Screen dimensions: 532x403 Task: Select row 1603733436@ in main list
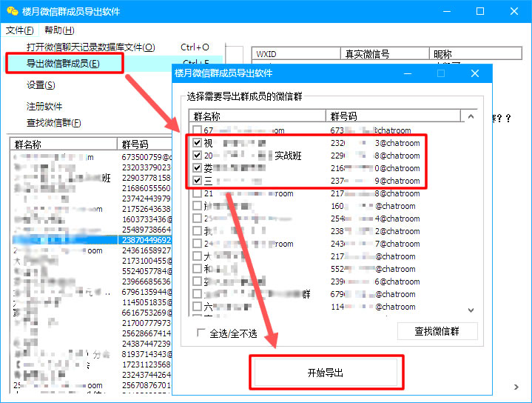point(92,219)
